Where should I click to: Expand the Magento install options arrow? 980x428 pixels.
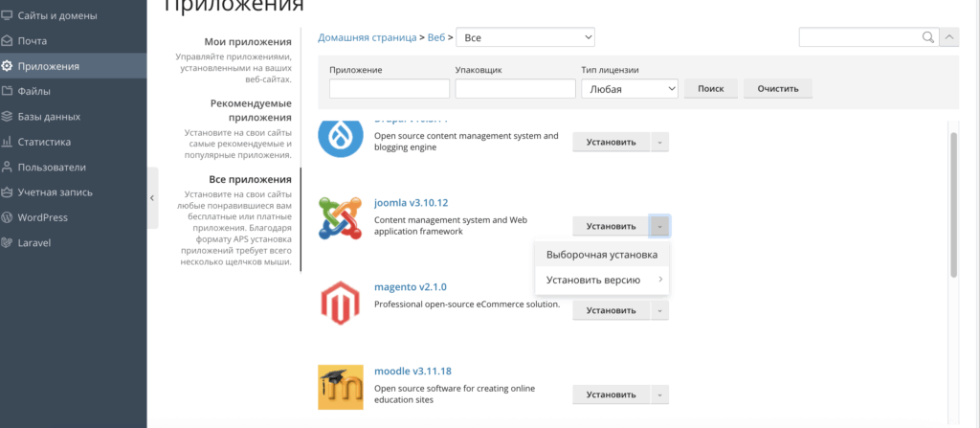(659, 310)
